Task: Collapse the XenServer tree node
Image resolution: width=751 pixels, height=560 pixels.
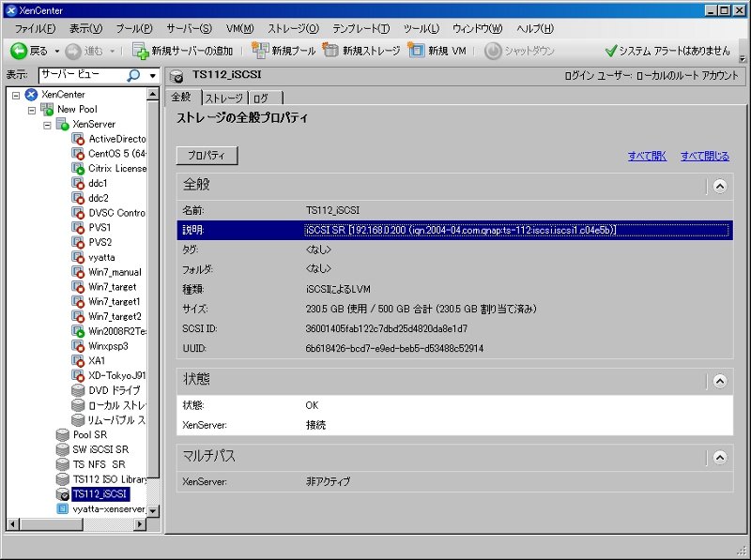Action: coord(47,126)
